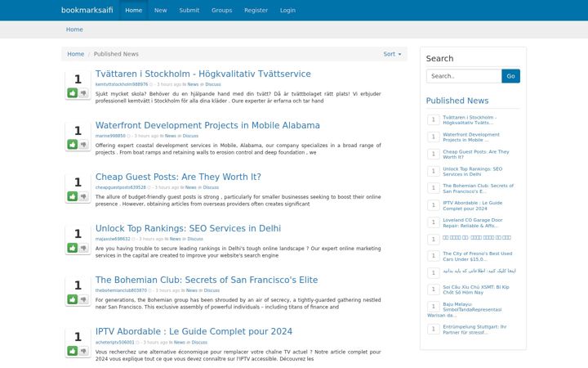Viewport: 588px width, 368px height.
Task: Open author marine998850 profile
Action: [110, 136]
